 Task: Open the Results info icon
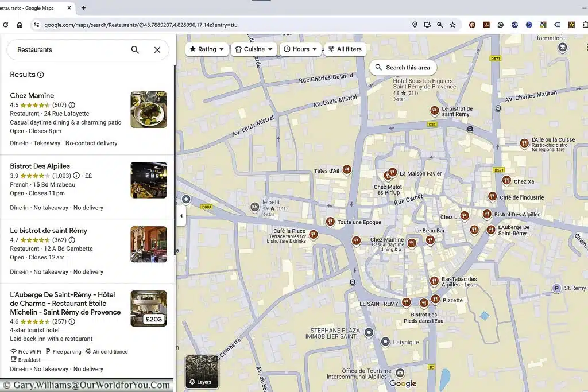coord(41,75)
